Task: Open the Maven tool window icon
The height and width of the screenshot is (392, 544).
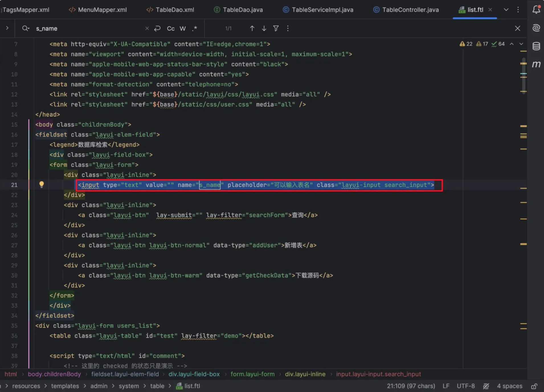Action: point(536,64)
